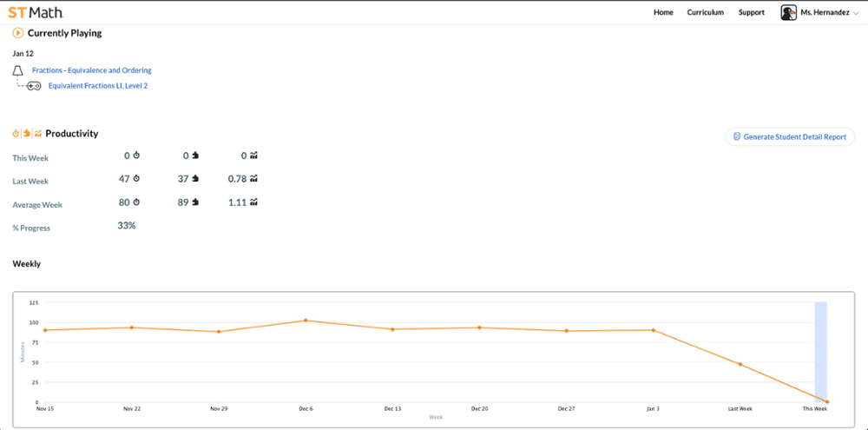Click the orange timer icon beside Productivity heading

[16, 134]
